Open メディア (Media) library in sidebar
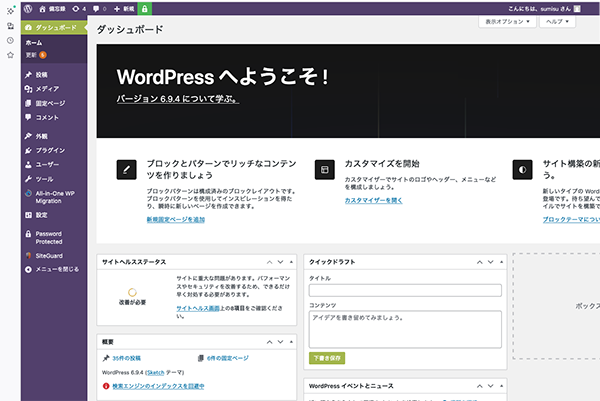600x401 pixels. coord(46,89)
